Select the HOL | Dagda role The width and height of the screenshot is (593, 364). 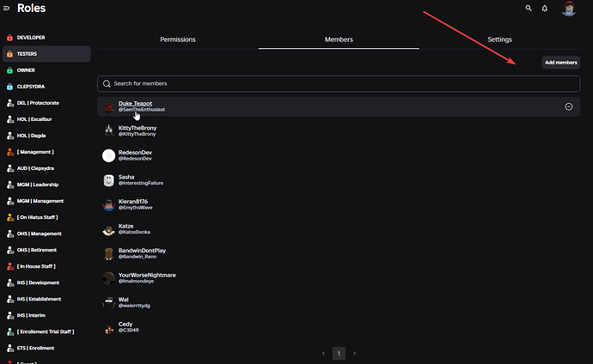pyautogui.click(x=46, y=136)
